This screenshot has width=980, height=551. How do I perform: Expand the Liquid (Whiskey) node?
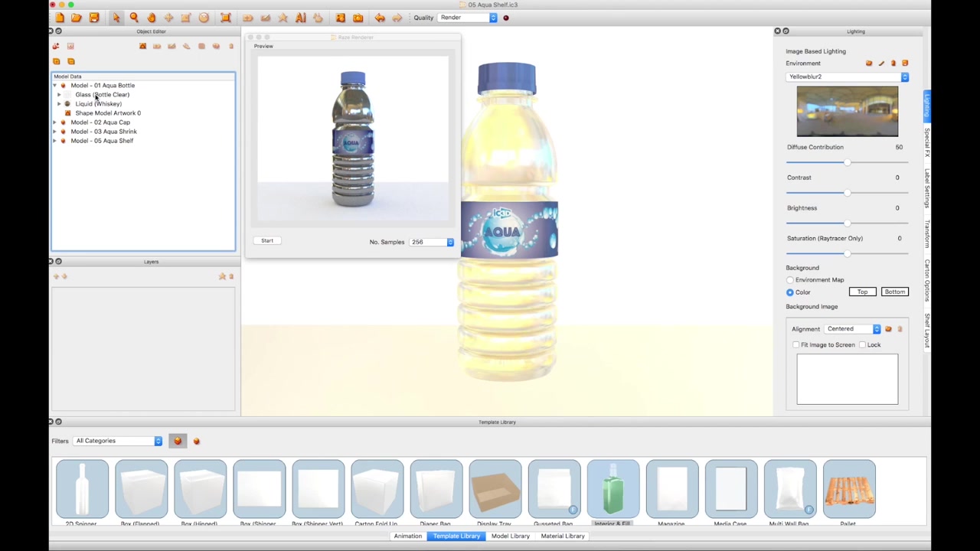(59, 104)
